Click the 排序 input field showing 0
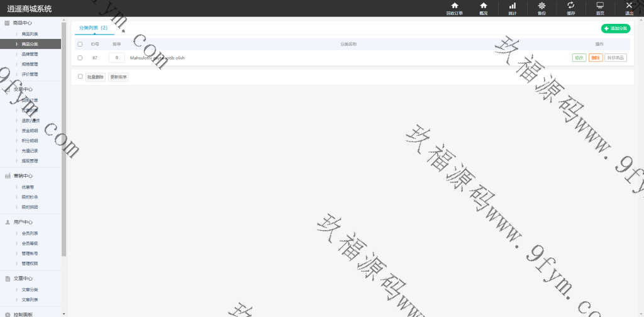 (x=116, y=58)
